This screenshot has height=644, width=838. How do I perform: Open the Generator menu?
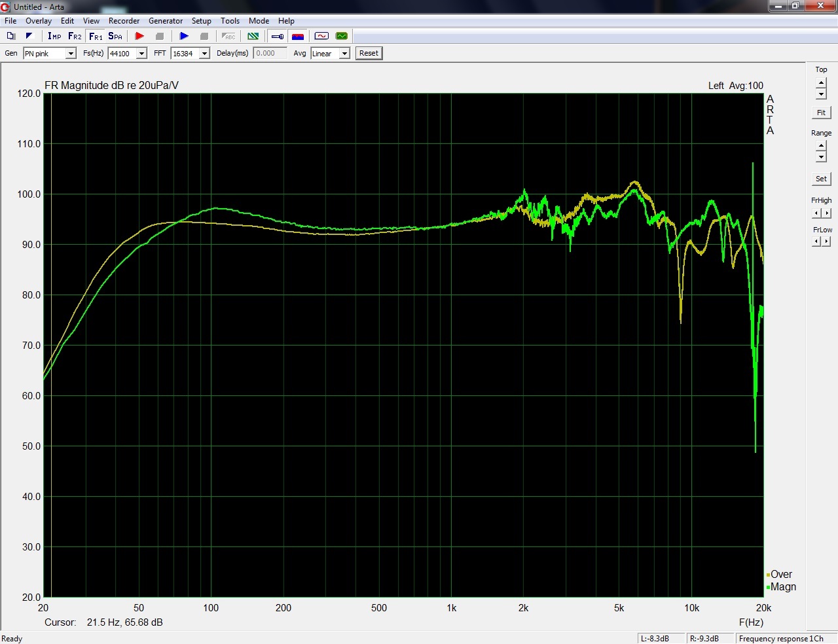165,21
